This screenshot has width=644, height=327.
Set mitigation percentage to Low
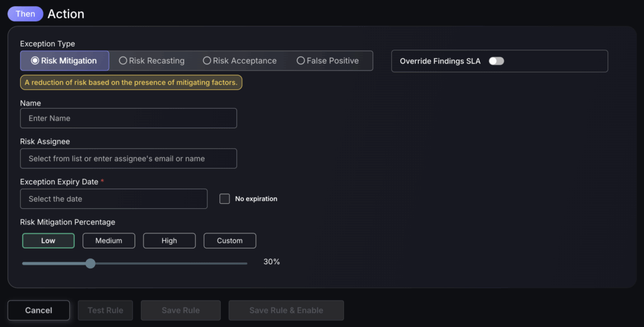point(48,241)
